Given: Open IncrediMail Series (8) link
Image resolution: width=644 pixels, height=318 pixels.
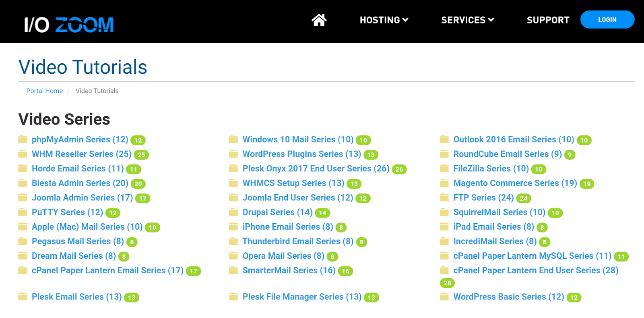Looking at the screenshot, I should click(495, 241).
